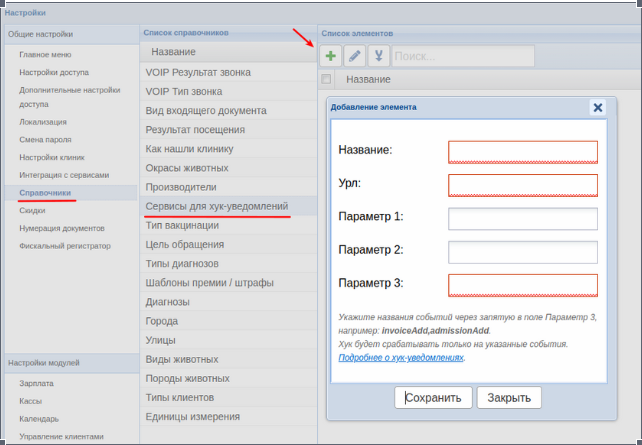Focus the Урл input field
Viewport: 642px width, 445px height.
point(523,185)
